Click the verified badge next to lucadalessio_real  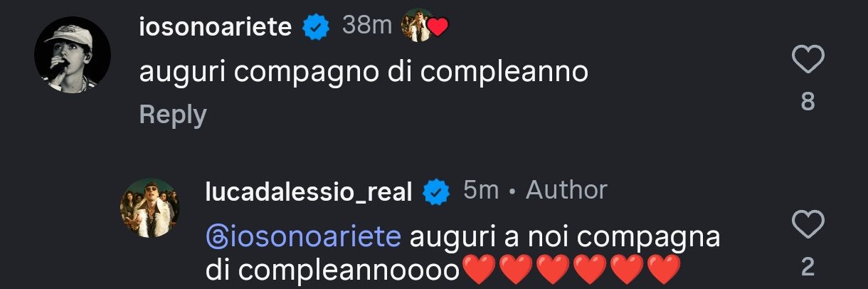pyautogui.click(x=436, y=191)
